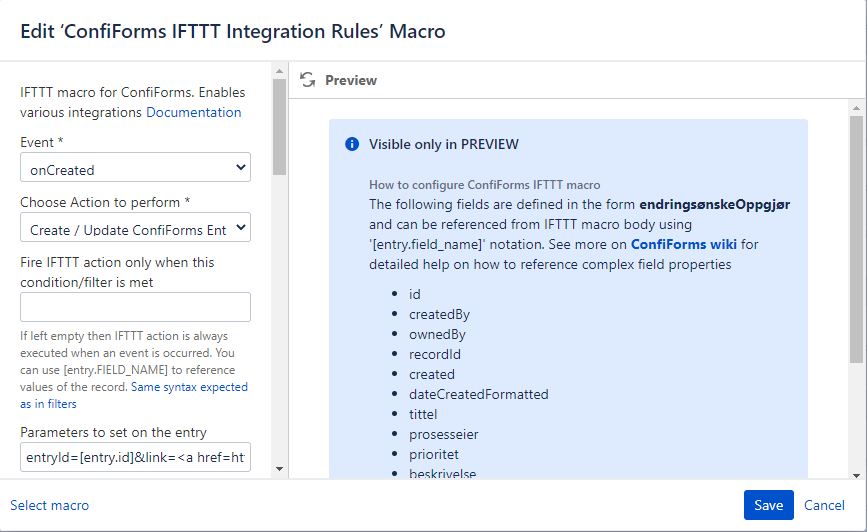Click the 'tittel' field list item
The image size is (867, 532).
(423, 414)
